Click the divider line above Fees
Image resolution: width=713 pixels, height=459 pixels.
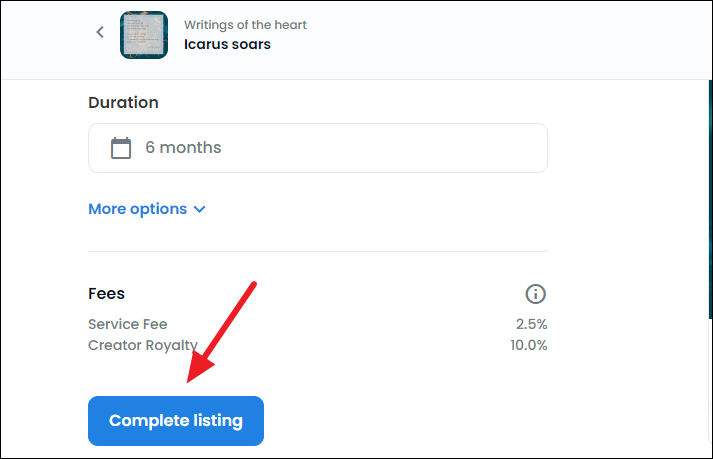(x=317, y=251)
